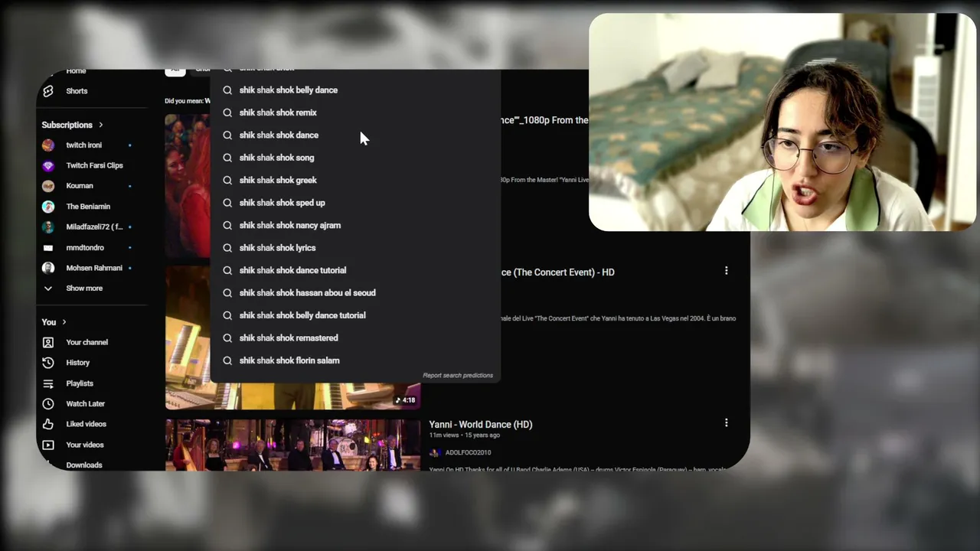This screenshot has width=980, height=551.
Task: Open more options for Yanni World Dance video
Action: click(x=727, y=422)
